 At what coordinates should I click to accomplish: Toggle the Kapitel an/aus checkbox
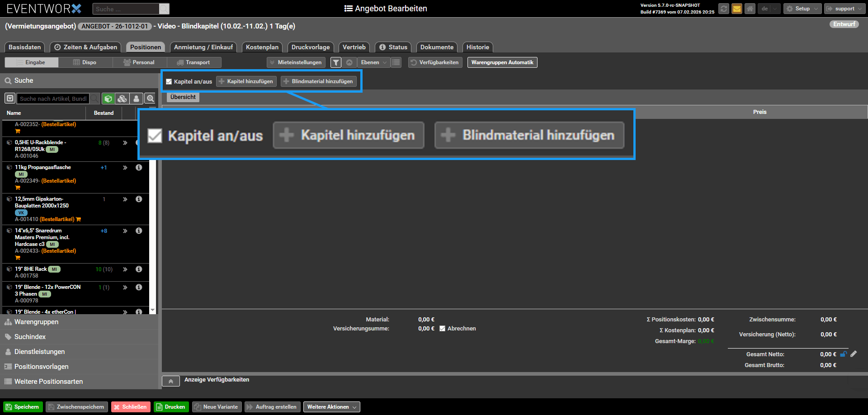(x=169, y=82)
